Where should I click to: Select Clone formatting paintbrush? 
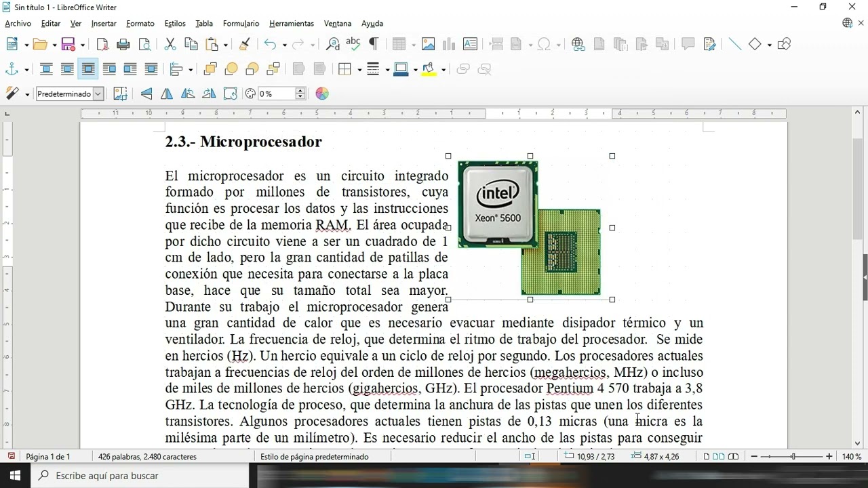[245, 44]
